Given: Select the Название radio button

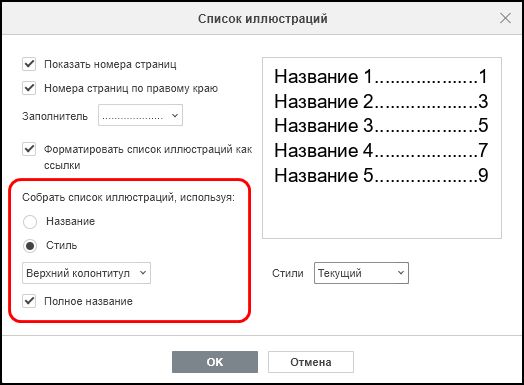Looking at the screenshot, I should point(30,222).
